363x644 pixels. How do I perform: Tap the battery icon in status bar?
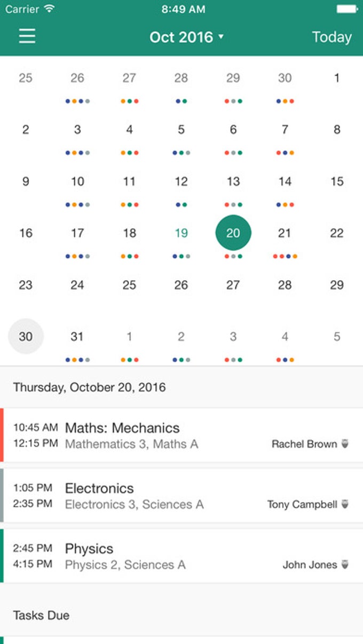tap(347, 9)
